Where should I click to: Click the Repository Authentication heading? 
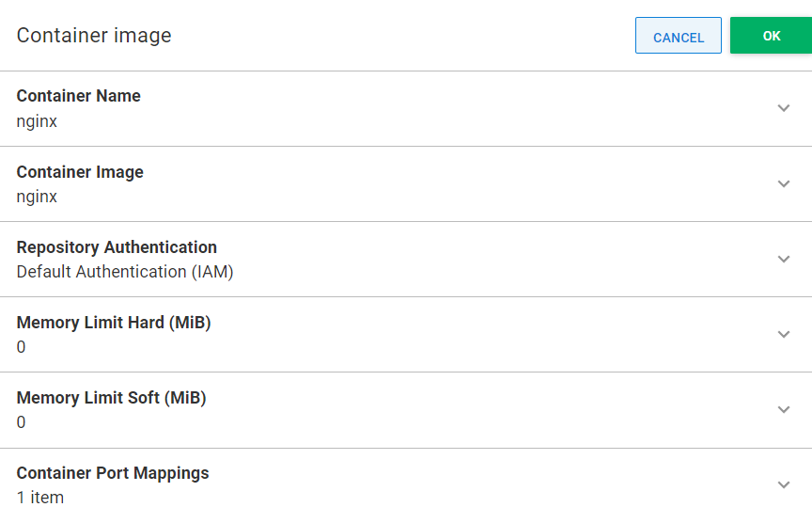click(x=117, y=247)
